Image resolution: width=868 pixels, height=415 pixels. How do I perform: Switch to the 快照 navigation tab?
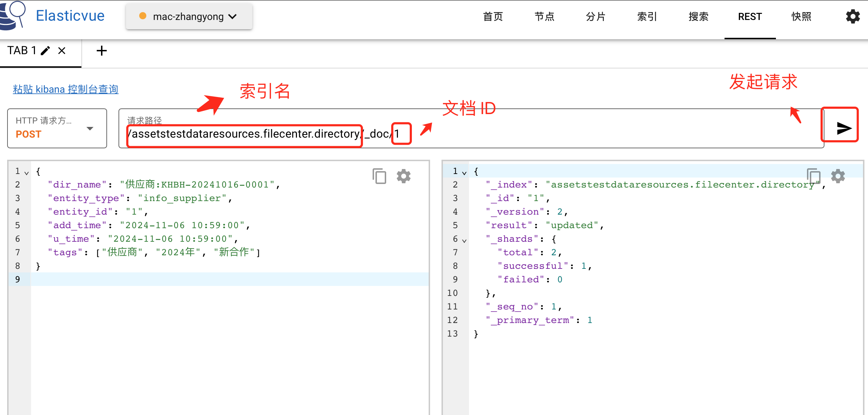(x=801, y=16)
